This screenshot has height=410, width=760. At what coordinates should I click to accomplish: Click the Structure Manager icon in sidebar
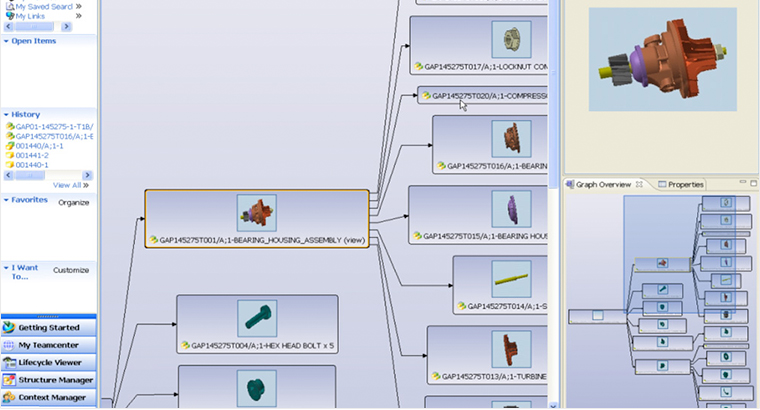[x=10, y=380]
